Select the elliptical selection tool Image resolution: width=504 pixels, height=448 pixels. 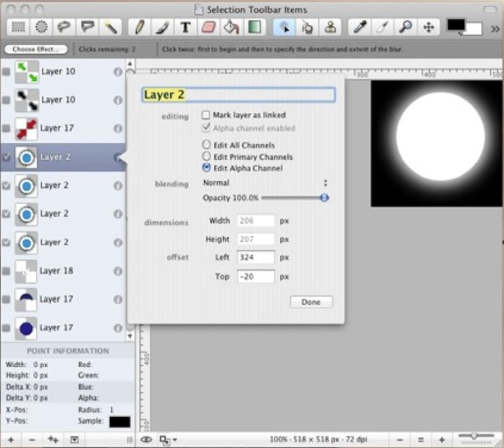click(x=41, y=27)
